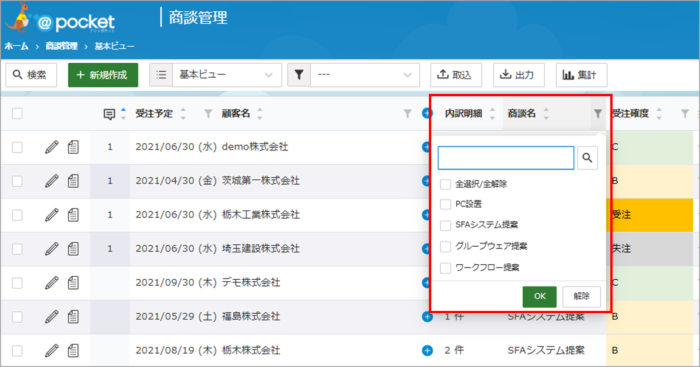Check the row checkbox for 栃木株式会社
Image resolution: width=700 pixels, height=367 pixels.
pyautogui.click(x=17, y=351)
